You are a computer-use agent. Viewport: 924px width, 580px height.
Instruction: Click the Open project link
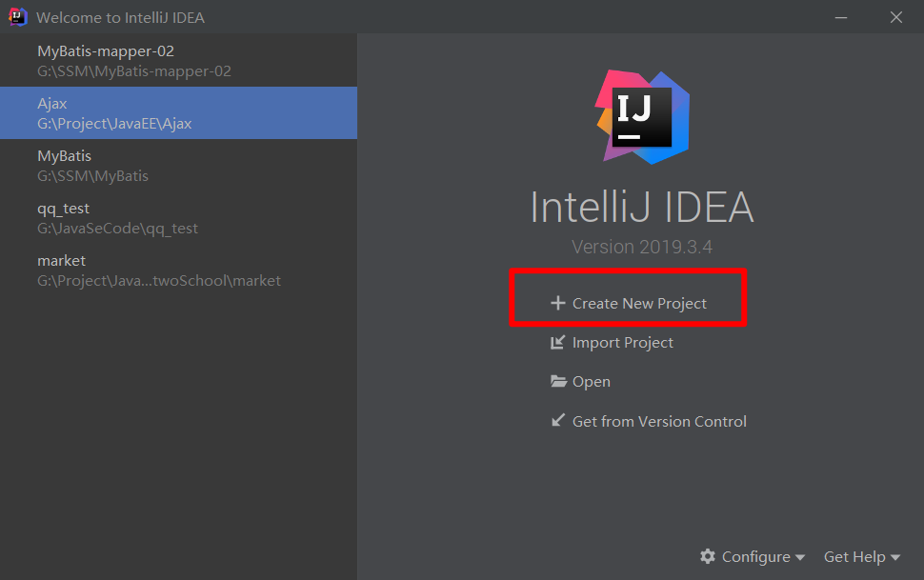[x=591, y=382]
